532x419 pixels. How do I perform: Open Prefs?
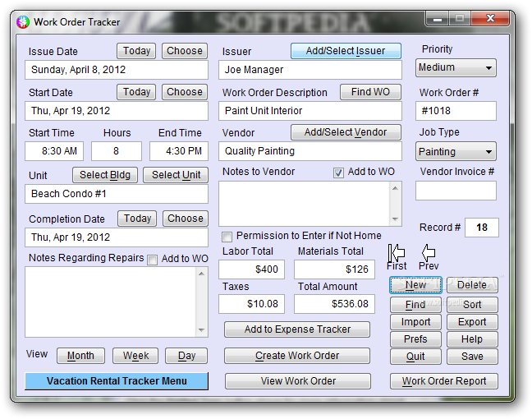415,339
